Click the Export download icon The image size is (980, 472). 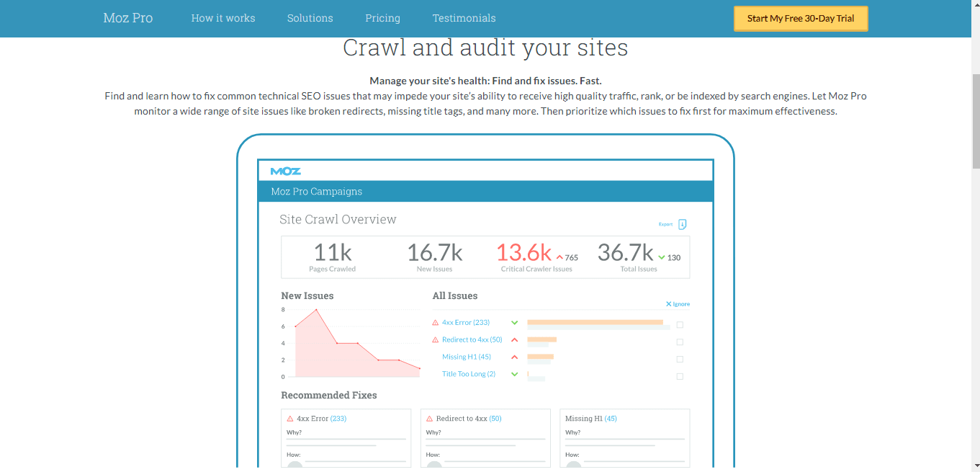pyautogui.click(x=683, y=224)
